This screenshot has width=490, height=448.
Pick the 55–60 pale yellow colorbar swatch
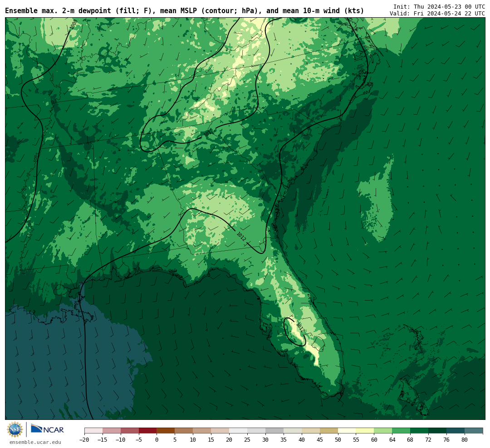pos(365,431)
